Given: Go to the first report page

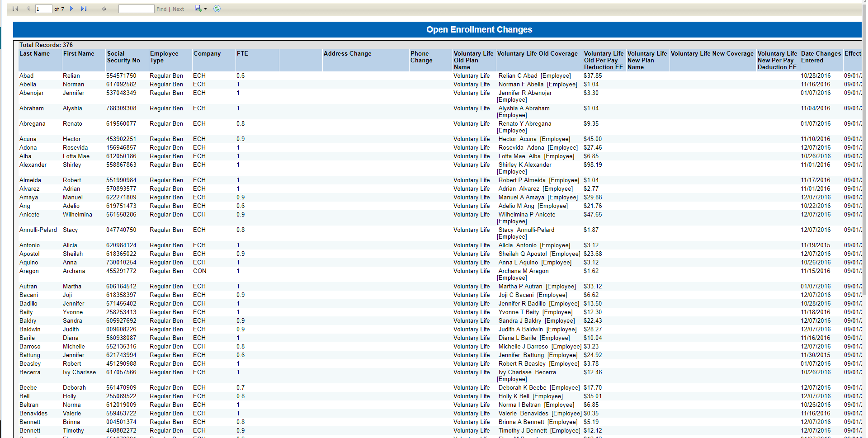Looking at the screenshot, I should click(x=15, y=9).
